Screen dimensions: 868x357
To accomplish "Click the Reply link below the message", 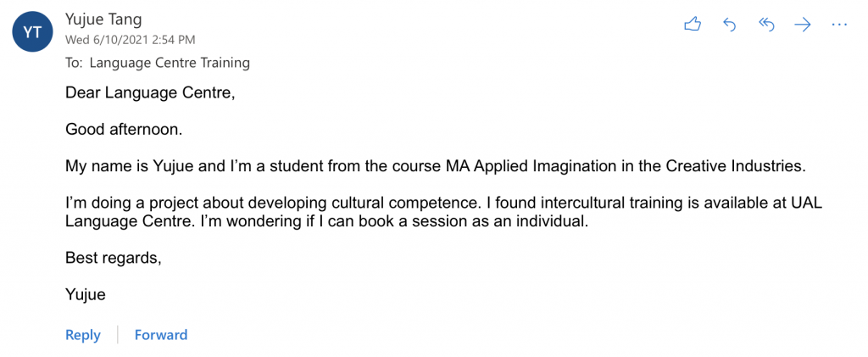I will 83,335.
